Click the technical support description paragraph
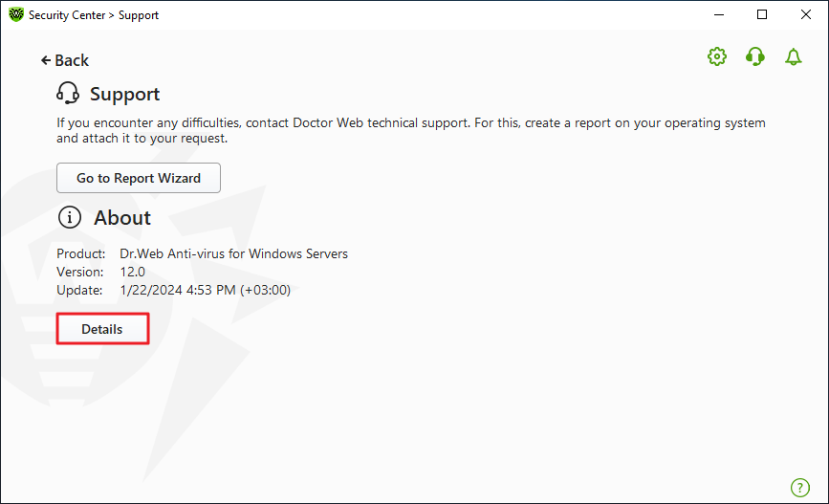Viewport: 829px width, 504px height. [411, 131]
